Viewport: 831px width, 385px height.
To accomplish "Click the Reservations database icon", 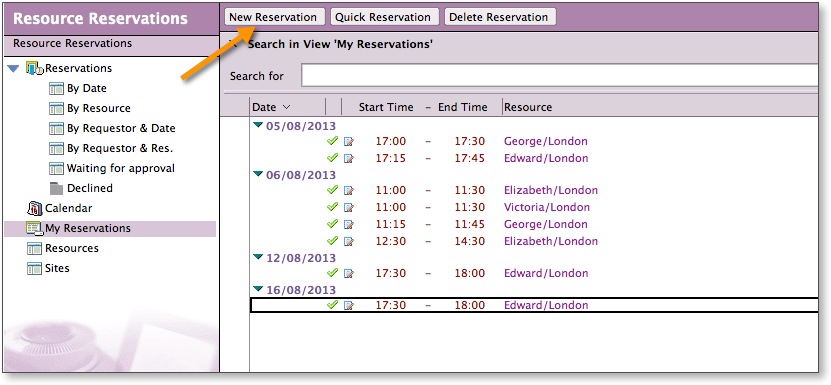I will click(34, 68).
